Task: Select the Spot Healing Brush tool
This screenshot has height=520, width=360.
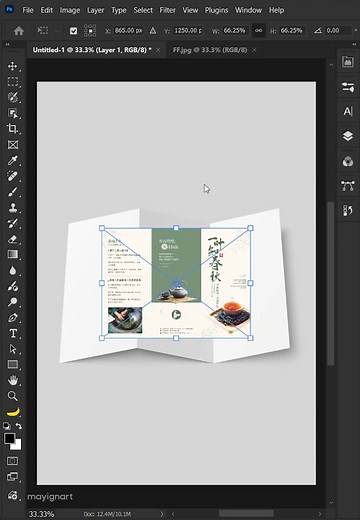Action: tap(13, 176)
